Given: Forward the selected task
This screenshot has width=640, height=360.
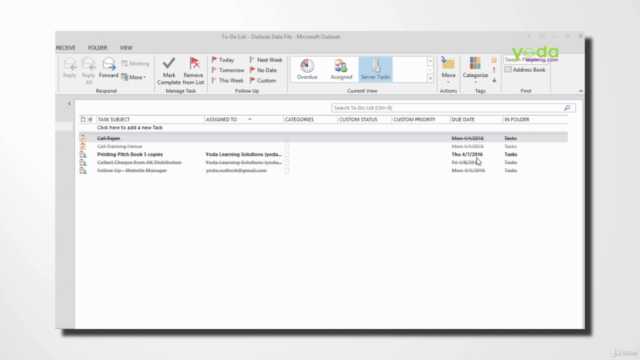Looking at the screenshot, I should click(109, 68).
